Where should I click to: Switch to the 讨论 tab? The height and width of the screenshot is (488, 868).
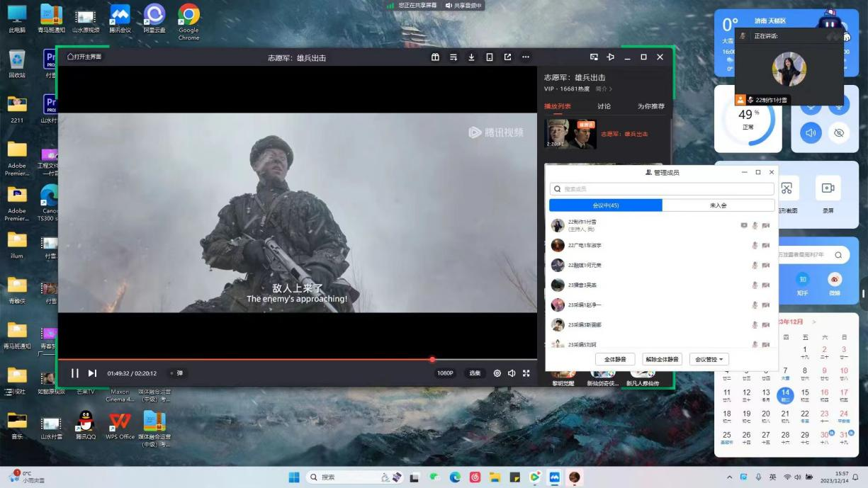tap(604, 106)
